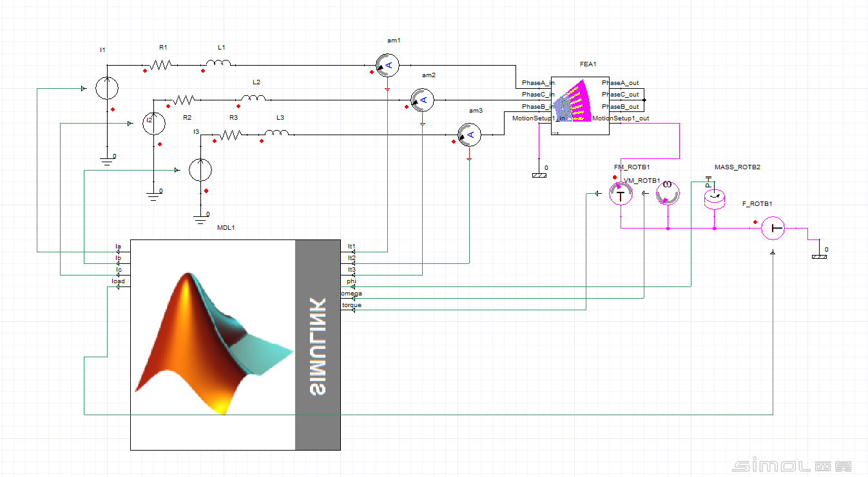
Task: Click the L1 label
Action: tap(221, 48)
